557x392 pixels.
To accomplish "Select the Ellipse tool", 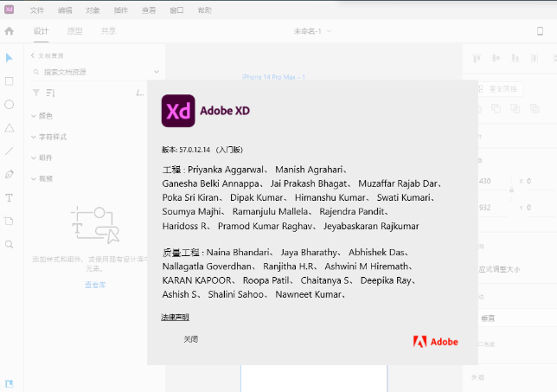I will coord(10,104).
